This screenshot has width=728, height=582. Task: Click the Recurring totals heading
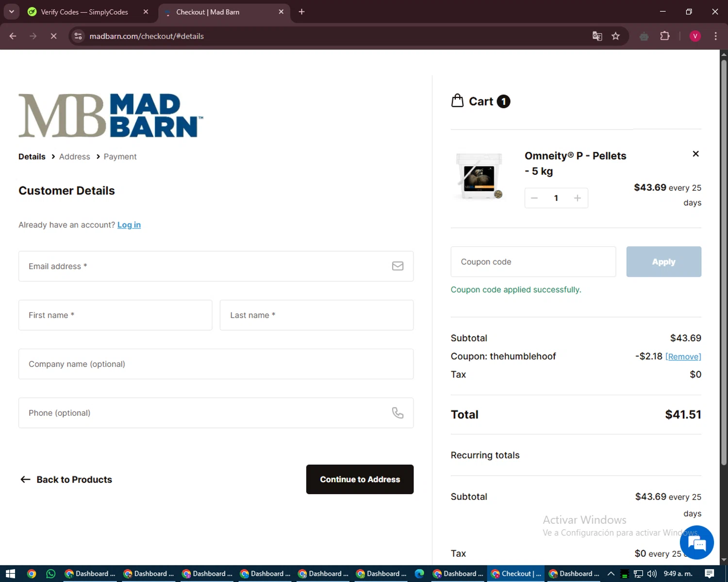click(x=485, y=455)
